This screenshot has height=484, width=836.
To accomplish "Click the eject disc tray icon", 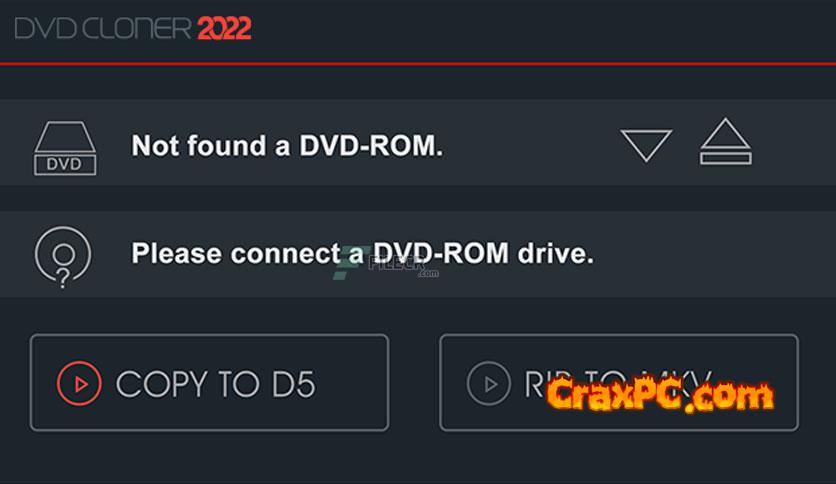I will coord(726,141).
